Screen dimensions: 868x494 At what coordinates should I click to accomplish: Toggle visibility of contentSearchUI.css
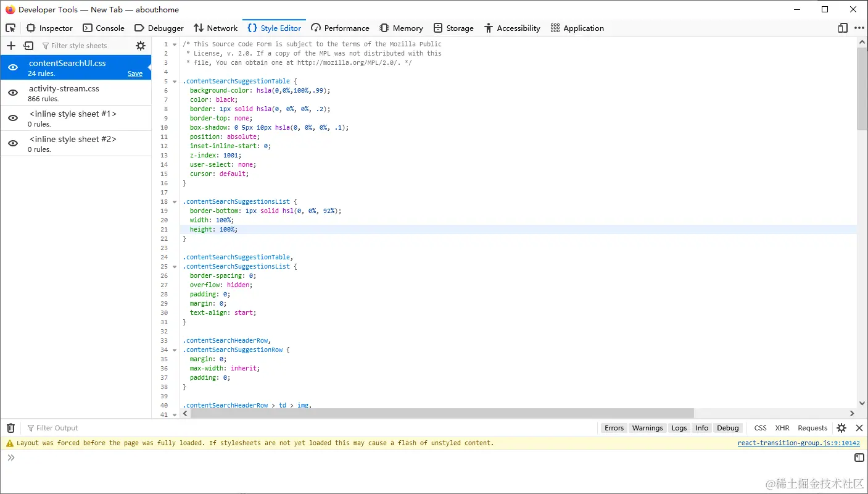[x=13, y=67]
